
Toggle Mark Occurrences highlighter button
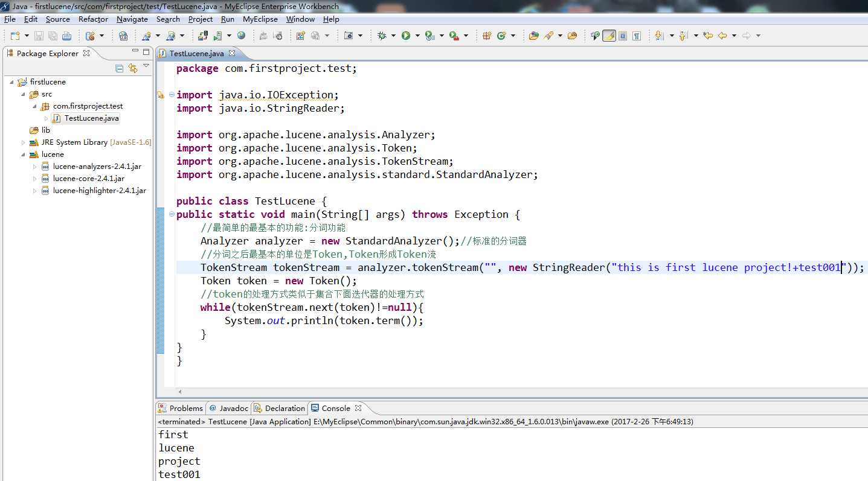[609, 36]
